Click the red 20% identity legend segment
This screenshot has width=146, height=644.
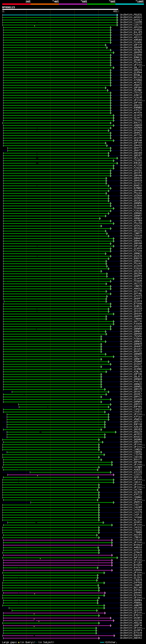[16, 4]
